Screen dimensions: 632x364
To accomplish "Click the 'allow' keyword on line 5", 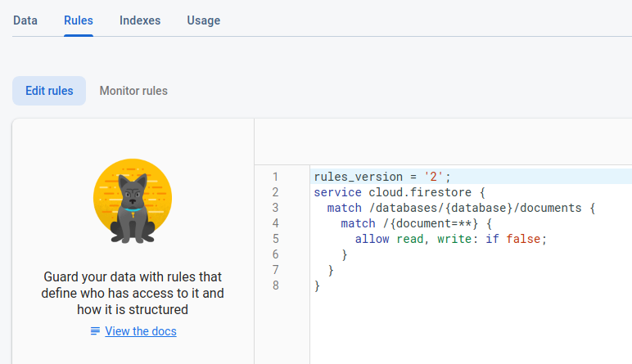I will pyautogui.click(x=372, y=239).
